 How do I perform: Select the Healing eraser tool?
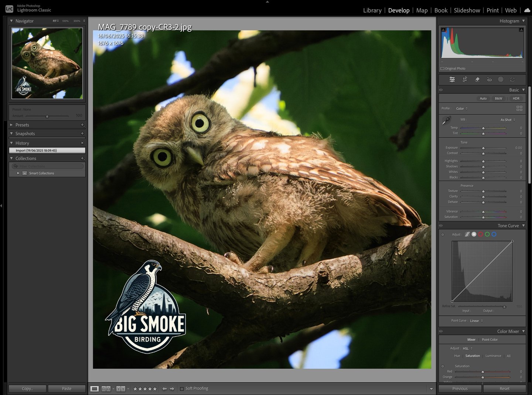point(477,79)
